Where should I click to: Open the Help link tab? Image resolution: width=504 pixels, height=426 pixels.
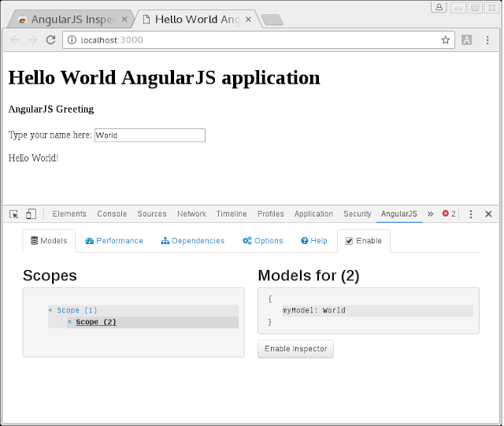click(x=314, y=241)
